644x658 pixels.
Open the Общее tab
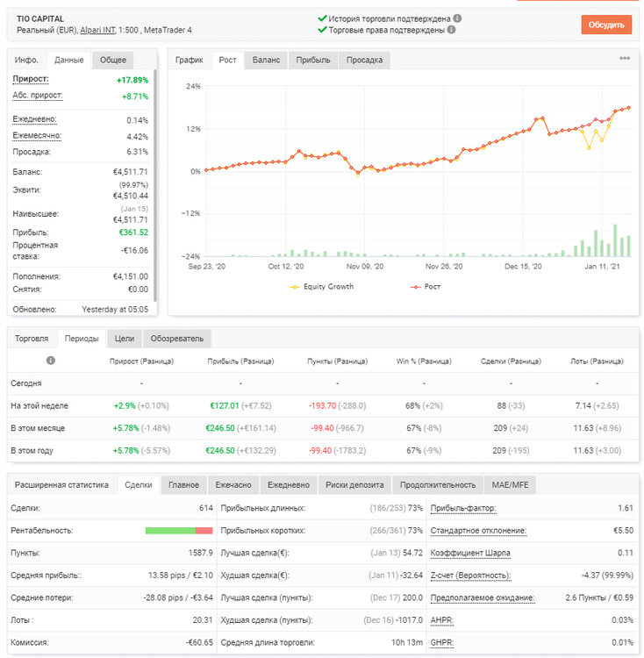[113, 60]
